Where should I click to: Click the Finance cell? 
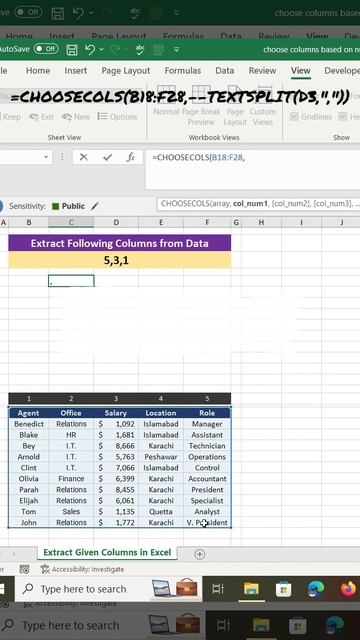tap(71, 478)
